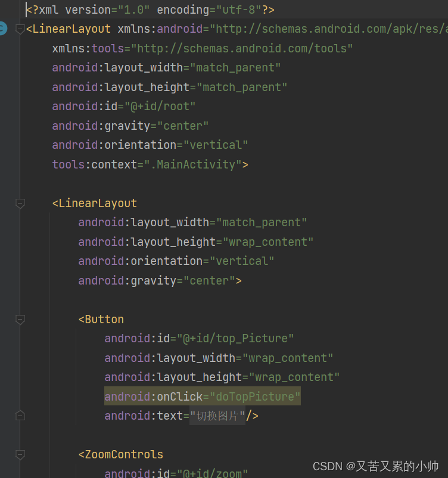Click nested layout_height "wrap_content" value

coord(268,242)
